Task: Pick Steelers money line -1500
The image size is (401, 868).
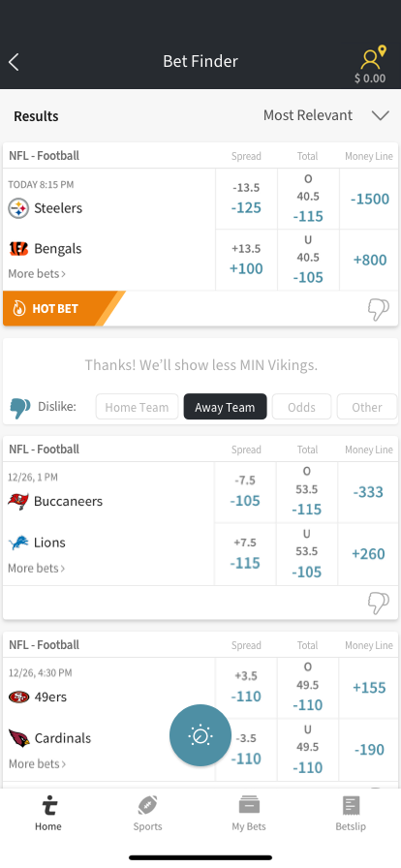Action: point(369,199)
